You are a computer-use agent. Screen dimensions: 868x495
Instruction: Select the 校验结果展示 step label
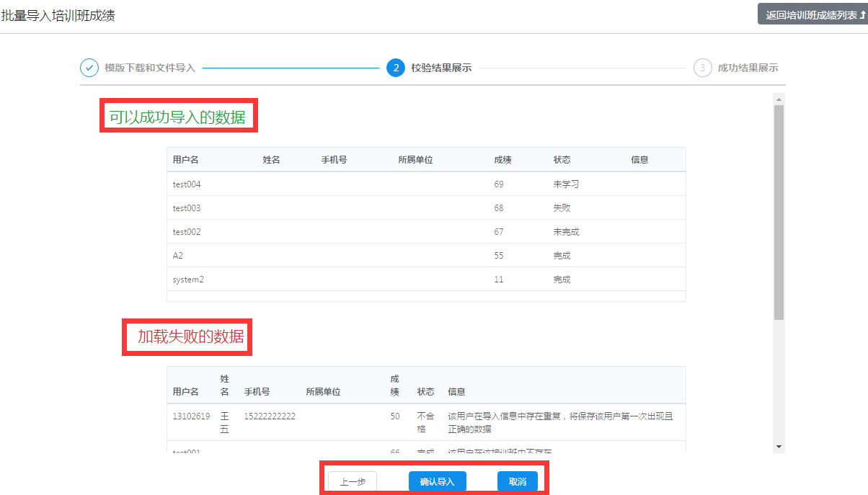click(x=441, y=68)
